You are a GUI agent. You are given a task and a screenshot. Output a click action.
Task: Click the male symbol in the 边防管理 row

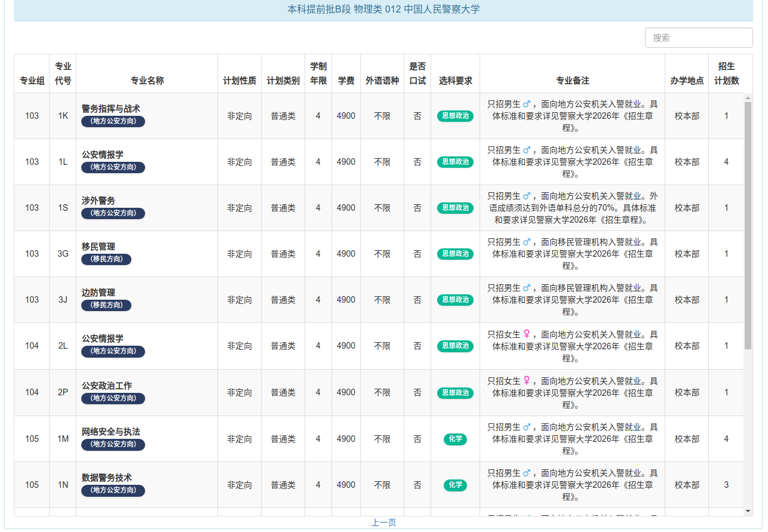[527, 288]
